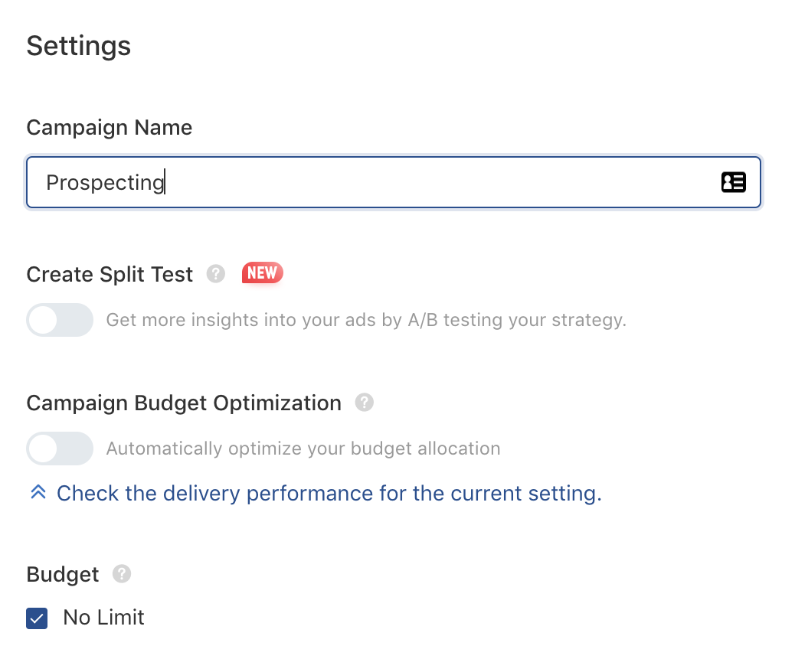Click the Campaign Name label
Screen dimensions: 795x672
[x=109, y=127]
